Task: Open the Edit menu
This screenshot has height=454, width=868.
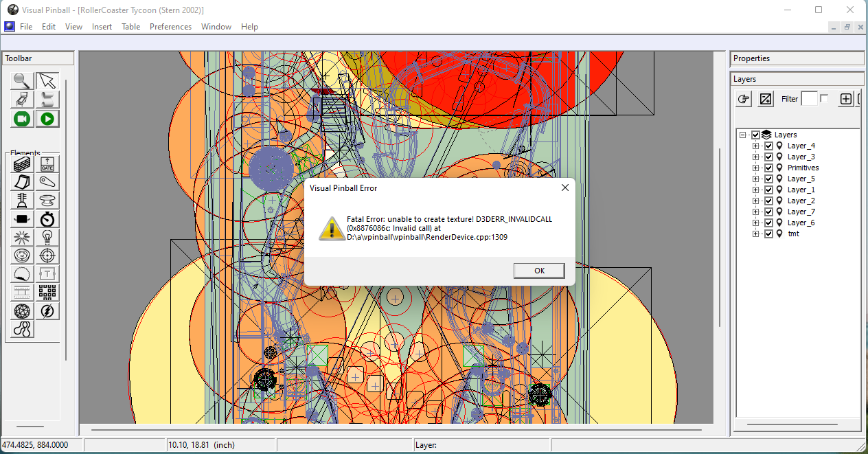Action: [x=49, y=27]
